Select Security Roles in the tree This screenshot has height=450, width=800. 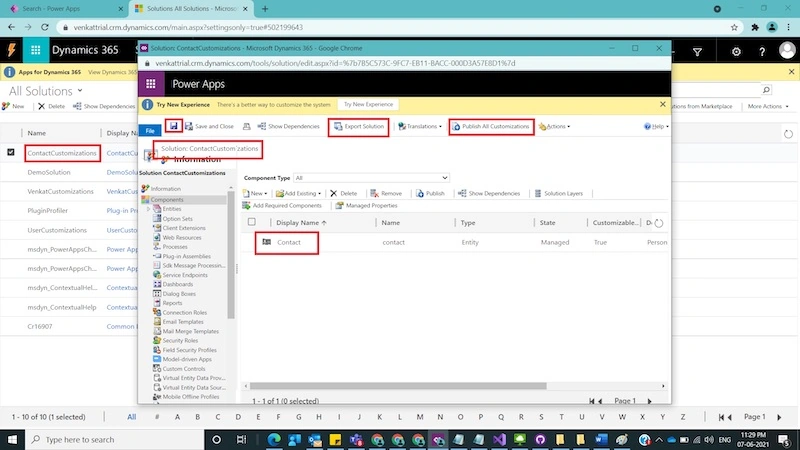point(175,340)
